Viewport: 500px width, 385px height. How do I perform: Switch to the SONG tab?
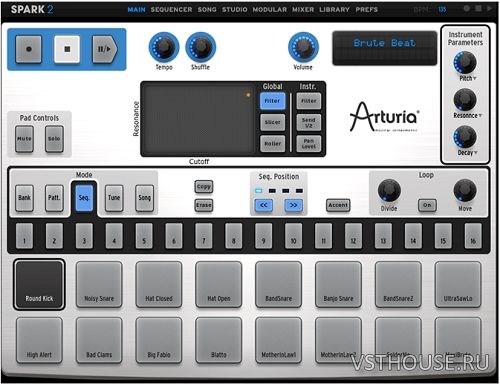pos(207,10)
